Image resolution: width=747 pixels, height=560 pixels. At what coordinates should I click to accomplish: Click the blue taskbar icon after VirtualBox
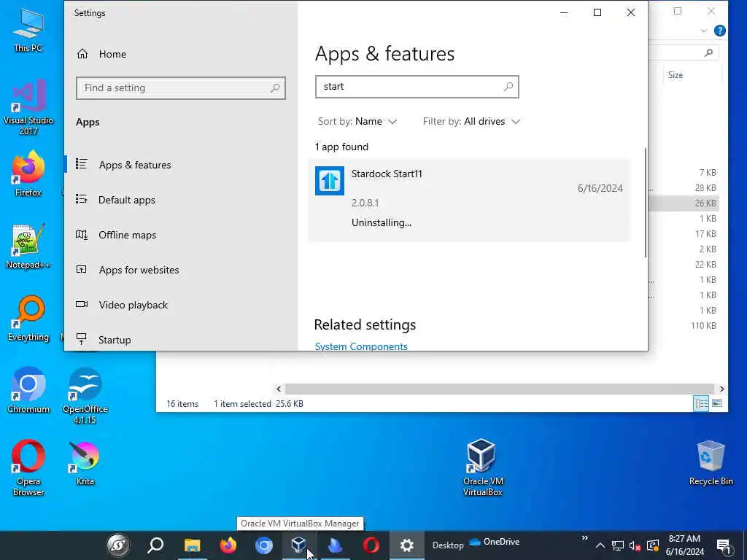(x=336, y=545)
